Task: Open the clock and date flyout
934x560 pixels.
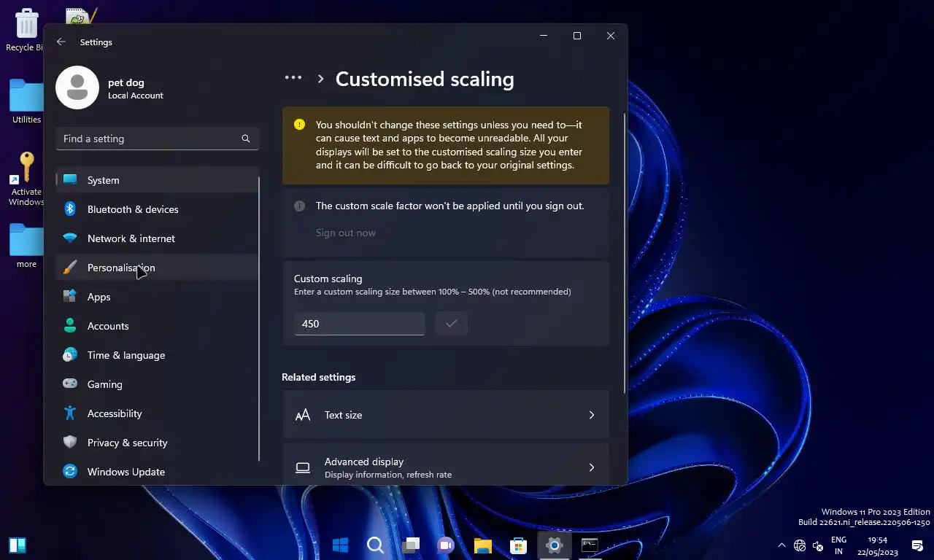Action: (878, 545)
